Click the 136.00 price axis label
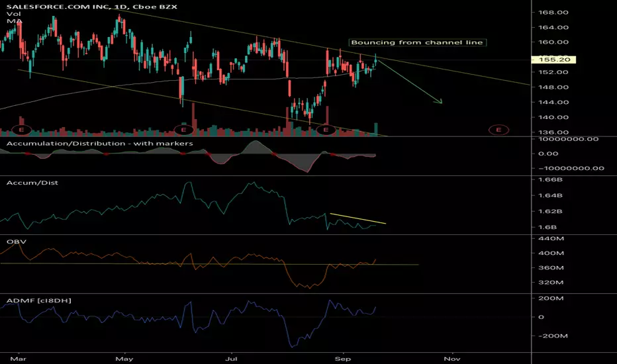This screenshot has width=617, height=364. [x=553, y=132]
